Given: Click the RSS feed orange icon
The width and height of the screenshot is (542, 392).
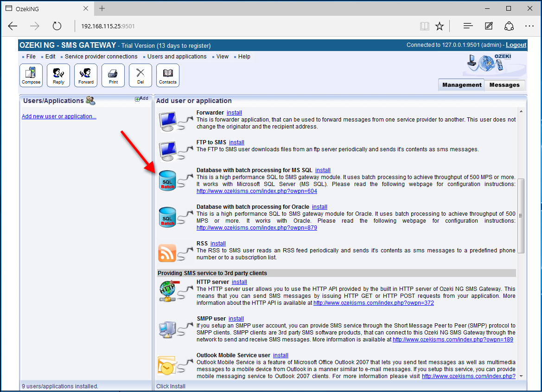Looking at the screenshot, I should point(167,253).
